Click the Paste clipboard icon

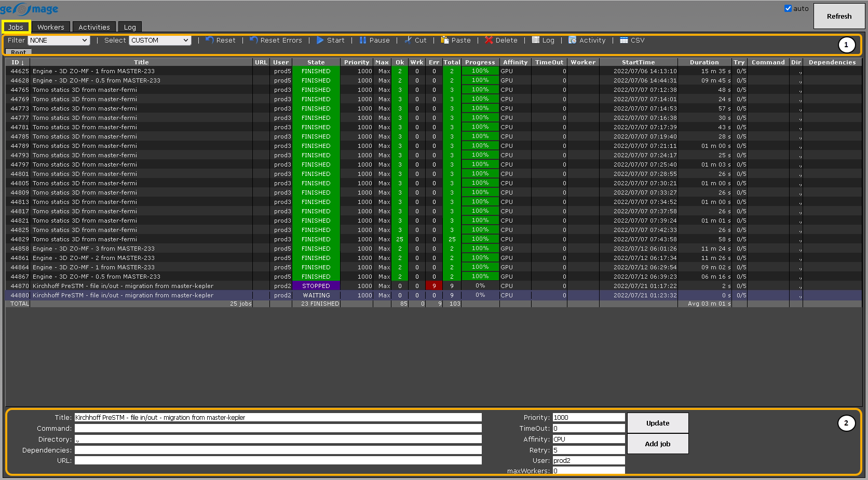click(444, 40)
